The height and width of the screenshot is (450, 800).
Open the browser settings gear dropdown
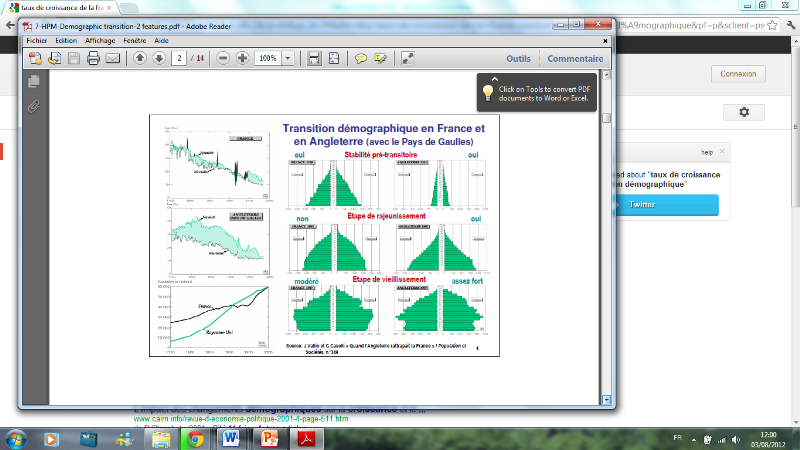point(744,113)
